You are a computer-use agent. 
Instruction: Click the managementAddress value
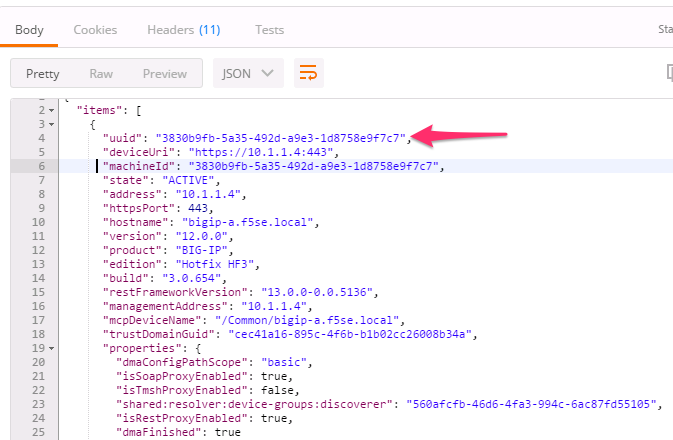tap(274, 306)
